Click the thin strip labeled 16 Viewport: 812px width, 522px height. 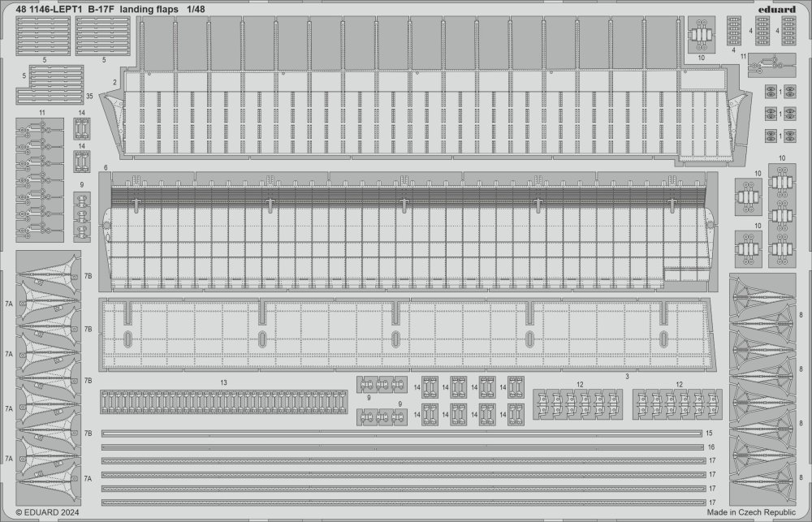pos(402,447)
